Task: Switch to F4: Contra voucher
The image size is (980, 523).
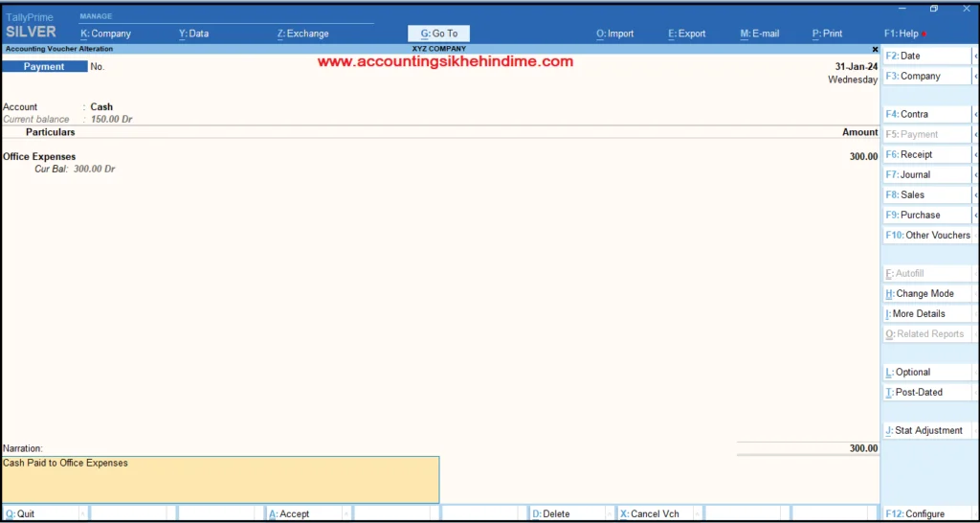Action: coord(926,115)
